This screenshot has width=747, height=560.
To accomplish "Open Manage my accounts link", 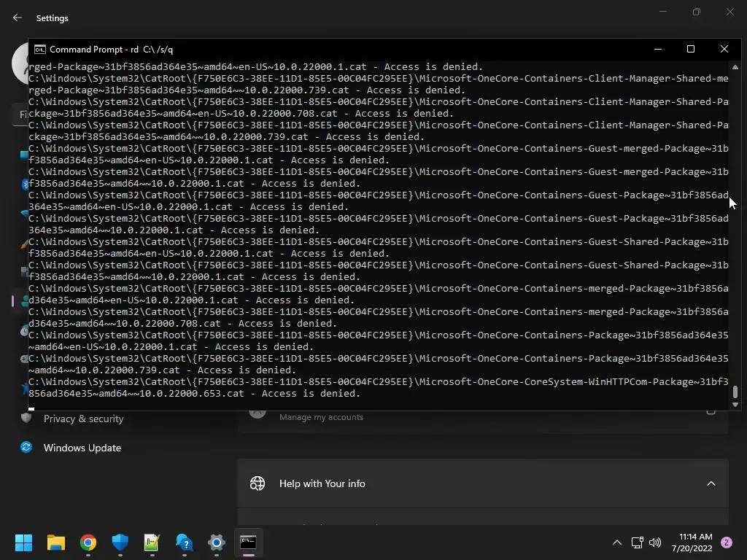I will [x=321, y=417].
